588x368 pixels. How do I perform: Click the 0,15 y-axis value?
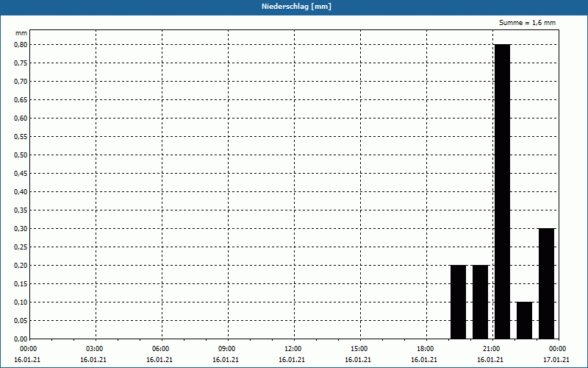coord(21,284)
